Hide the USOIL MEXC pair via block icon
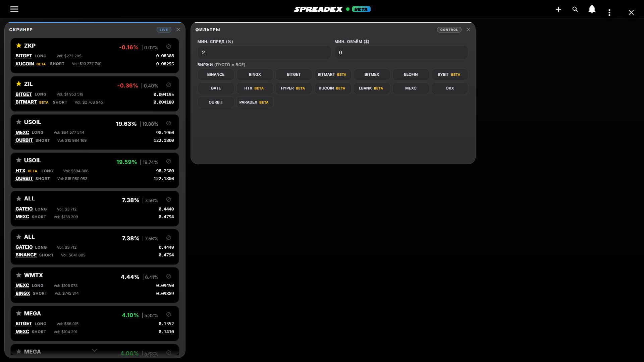 pyautogui.click(x=169, y=123)
